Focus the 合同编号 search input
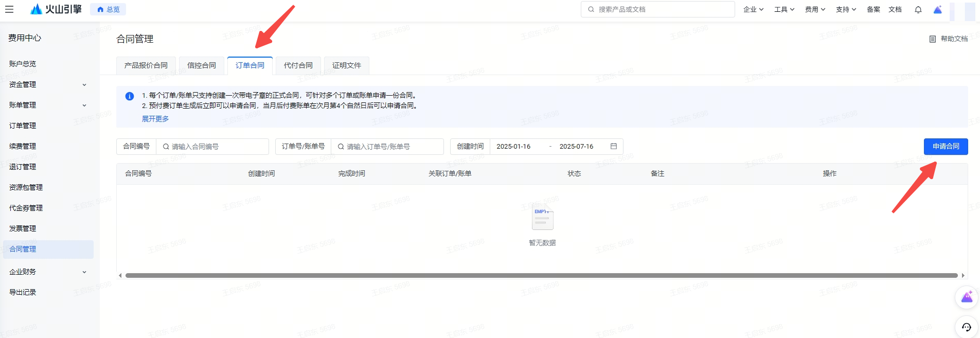 [x=216, y=147]
